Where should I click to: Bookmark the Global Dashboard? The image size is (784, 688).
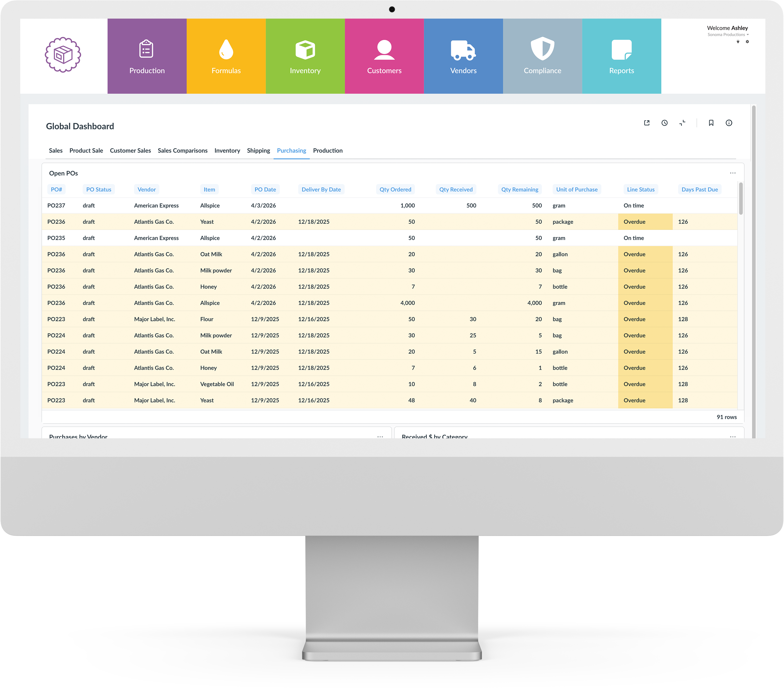[711, 123]
